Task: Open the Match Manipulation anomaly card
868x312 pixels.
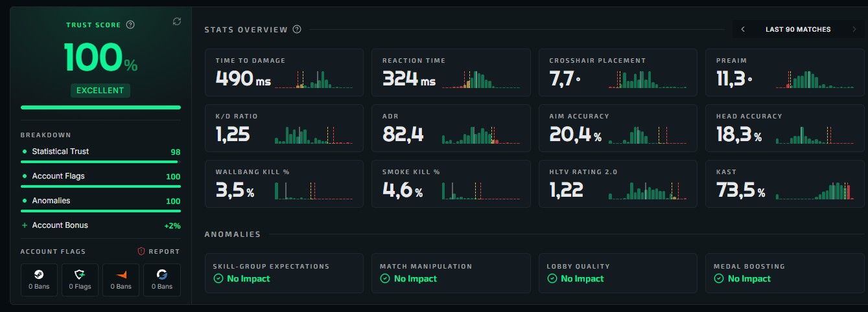Action: coord(451,273)
